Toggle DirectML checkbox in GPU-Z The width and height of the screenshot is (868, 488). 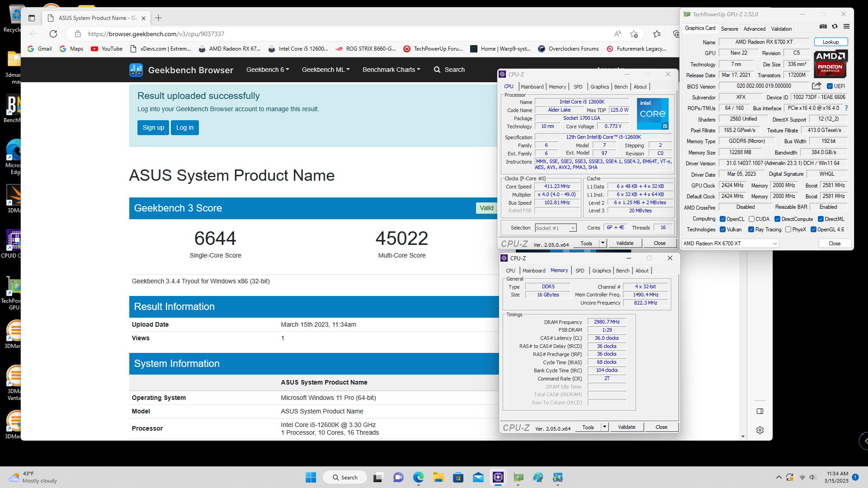tap(821, 219)
